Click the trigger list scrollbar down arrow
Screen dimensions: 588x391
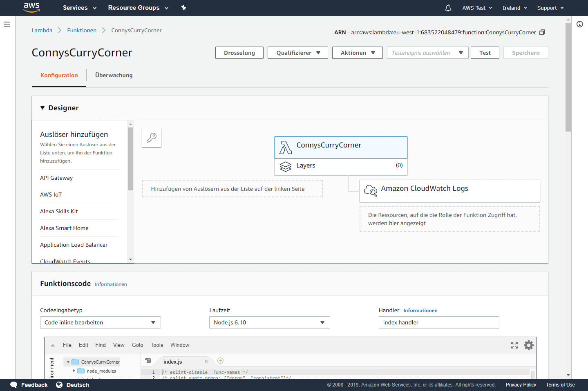point(130,259)
